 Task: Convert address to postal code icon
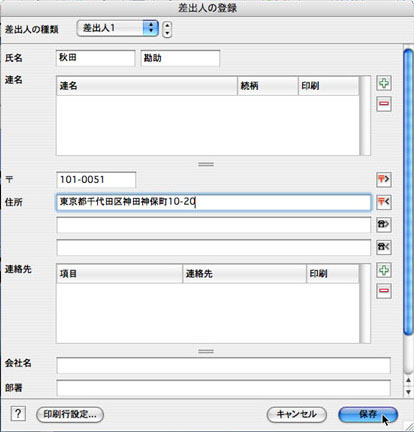[384, 202]
